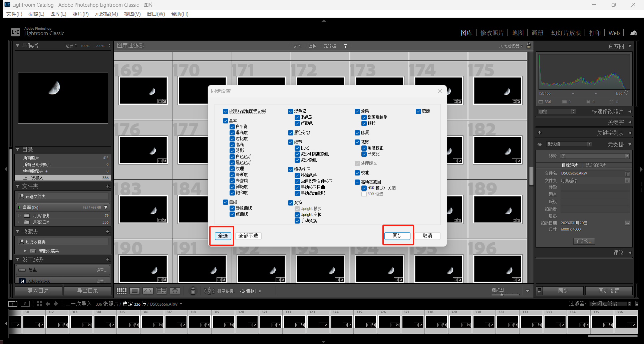Click the Lightroom Classic Lrc logo
This screenshot has height=344, width=644.
pyautogui.click(x=15, y=32)
